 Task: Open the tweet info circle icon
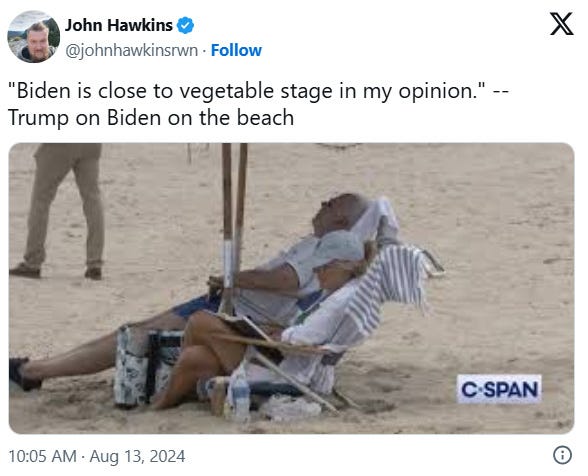click(562, 455)
